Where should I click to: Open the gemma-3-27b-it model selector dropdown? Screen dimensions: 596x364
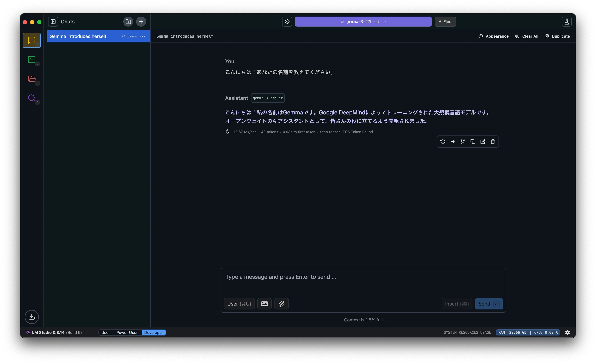click(363, 22)
